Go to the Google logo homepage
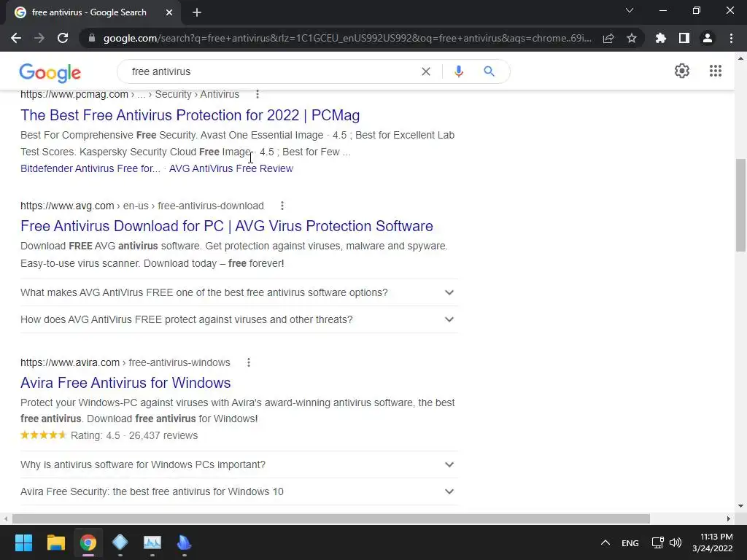The height and width of the screenshot is (560, 747). 50,72
